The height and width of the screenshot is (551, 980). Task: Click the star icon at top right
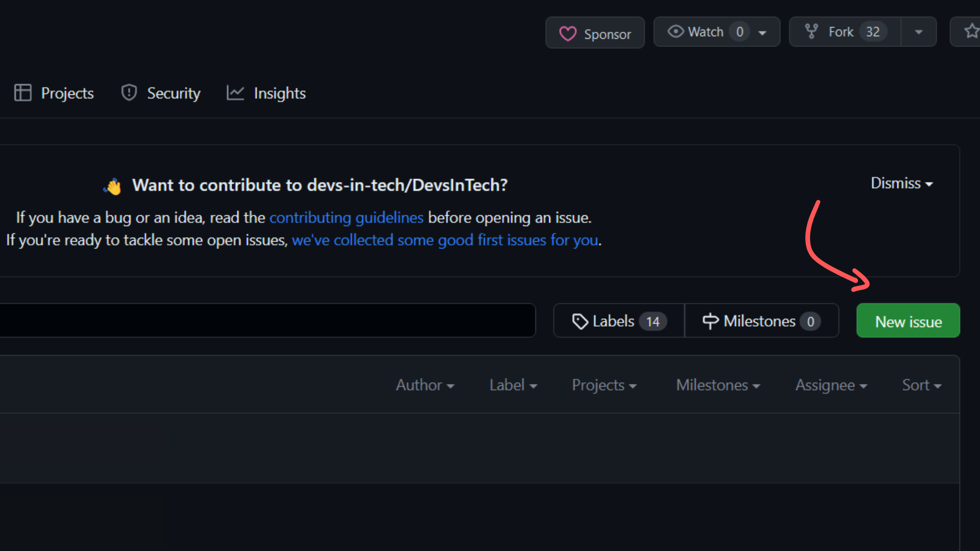point(971,32)
